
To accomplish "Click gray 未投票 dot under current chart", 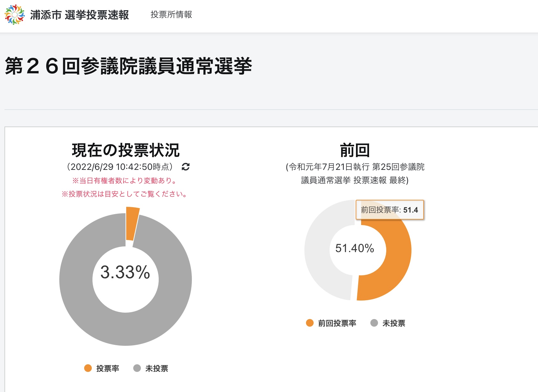I will click(x=137, y=368).
